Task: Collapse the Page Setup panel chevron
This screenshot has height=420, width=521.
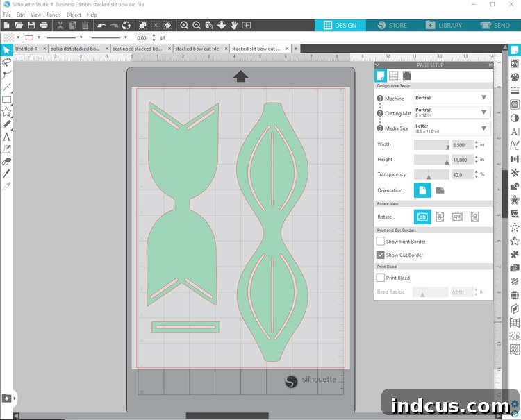Action: pyautogui.click(x=377, y=65)
